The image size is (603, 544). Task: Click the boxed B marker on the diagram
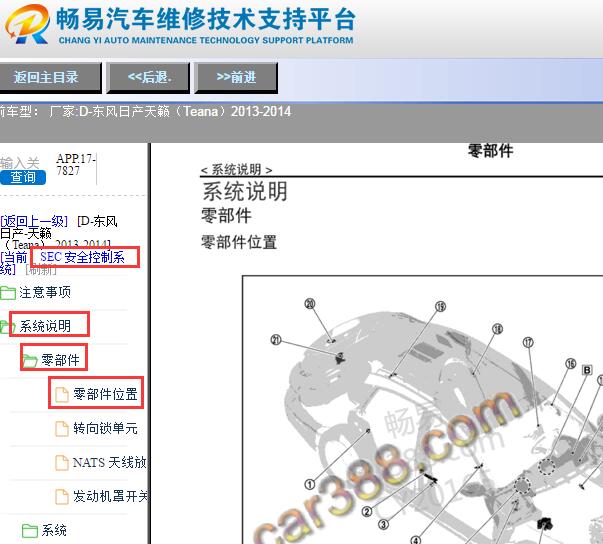pyautogui.click(x=587, y=370)
